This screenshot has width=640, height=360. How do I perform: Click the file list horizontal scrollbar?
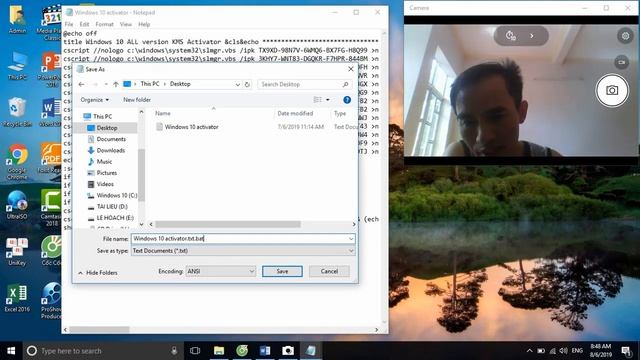coord(228,224)
